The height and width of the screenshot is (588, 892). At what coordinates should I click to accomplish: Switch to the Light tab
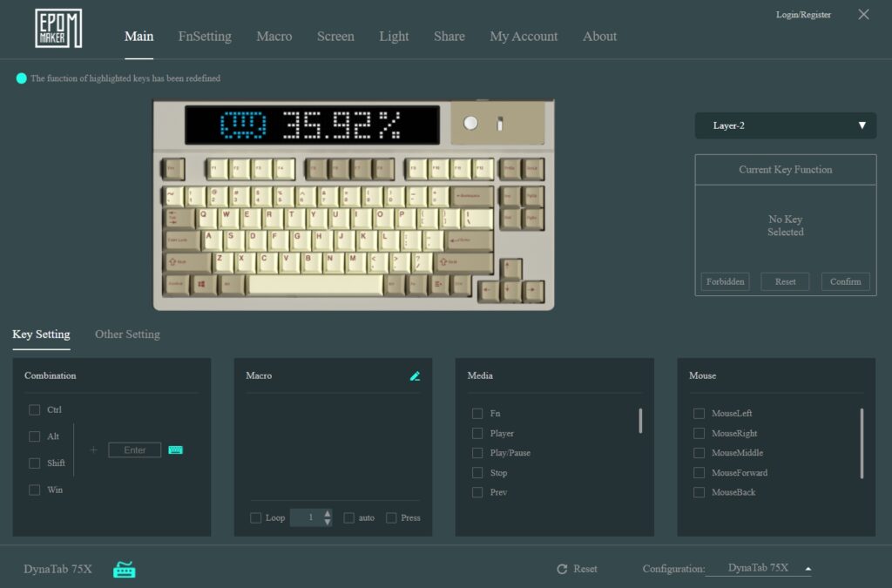click(394, 37)
